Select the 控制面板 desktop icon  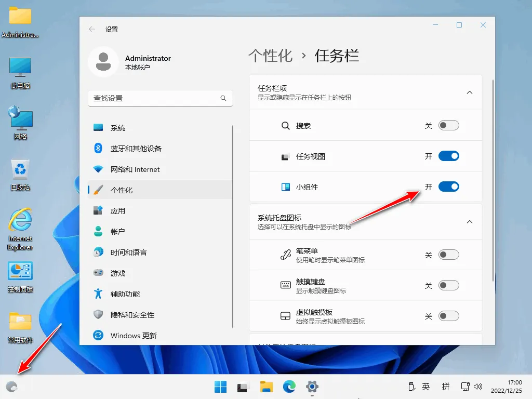[x=20, y=276]
